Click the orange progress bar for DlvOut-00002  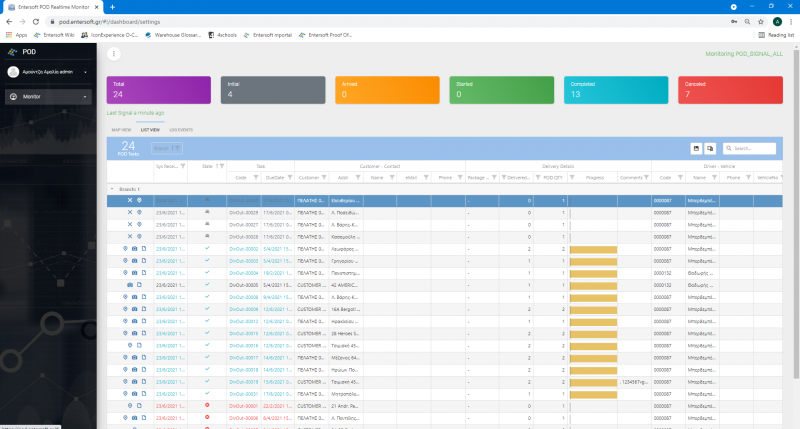click(x=593, y=249)
